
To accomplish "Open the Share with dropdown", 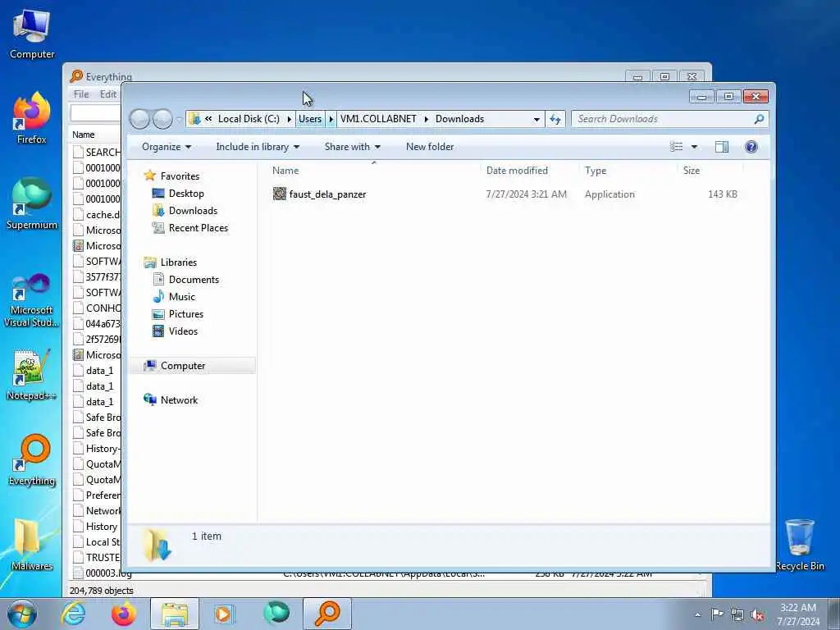I will coord(352,147).
